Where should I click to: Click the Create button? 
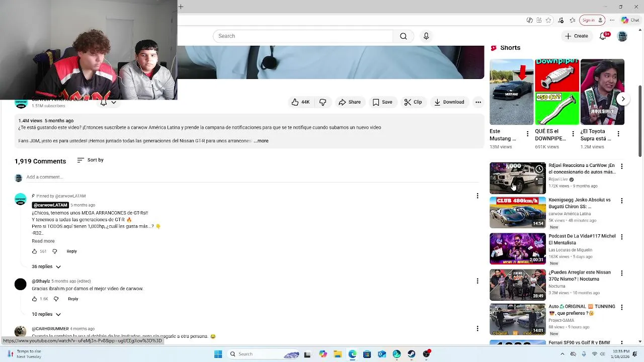click(576, 36)
